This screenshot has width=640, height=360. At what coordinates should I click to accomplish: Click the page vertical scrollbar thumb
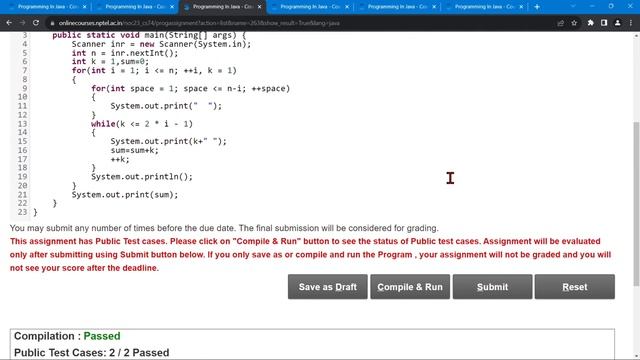pos(636,203)
